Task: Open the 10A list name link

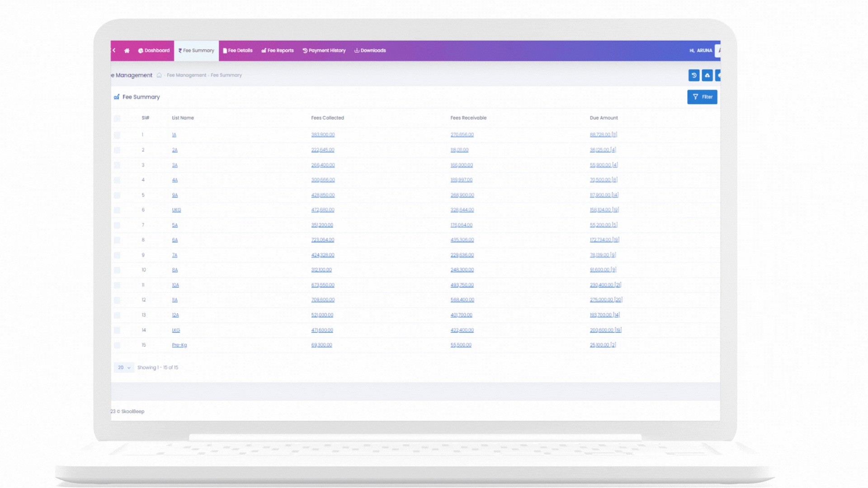Action: pos(175,285)
